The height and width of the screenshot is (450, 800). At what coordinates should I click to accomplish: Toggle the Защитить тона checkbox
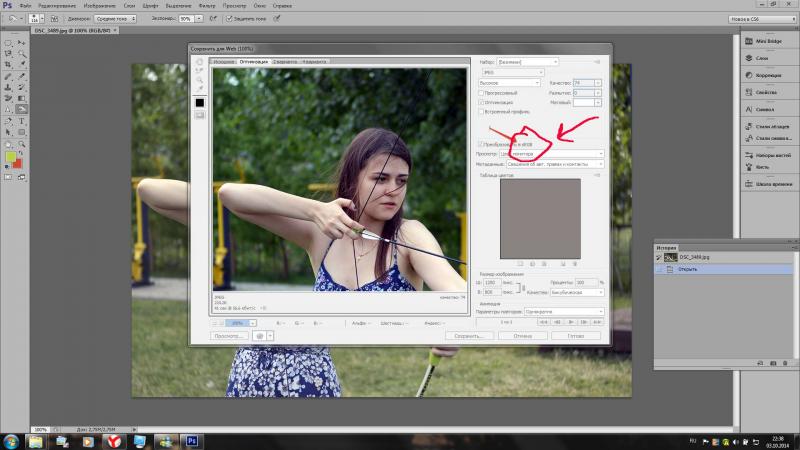[x=229, y=18]
